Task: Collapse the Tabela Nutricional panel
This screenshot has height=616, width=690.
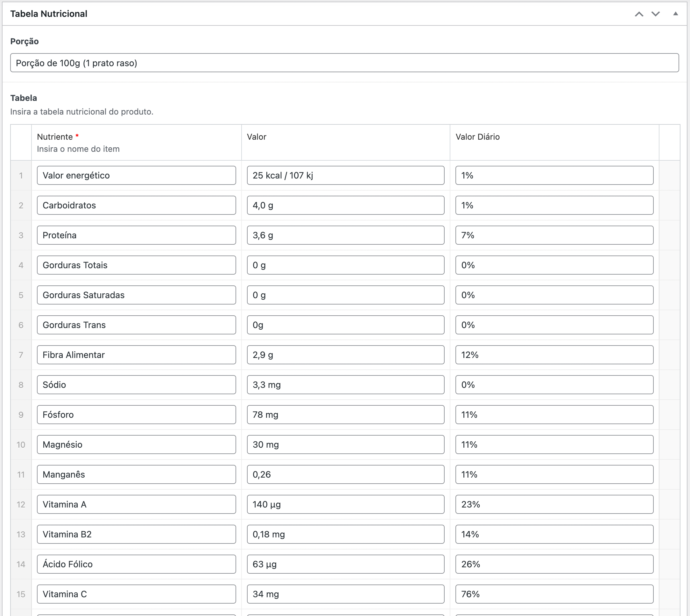Action: pos(675,14)
